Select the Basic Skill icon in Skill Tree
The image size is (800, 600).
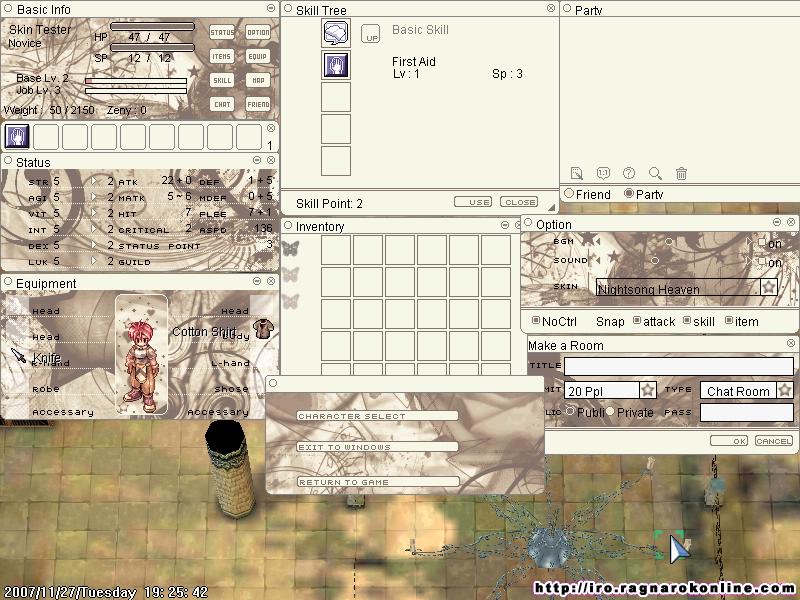click(336, 33)
